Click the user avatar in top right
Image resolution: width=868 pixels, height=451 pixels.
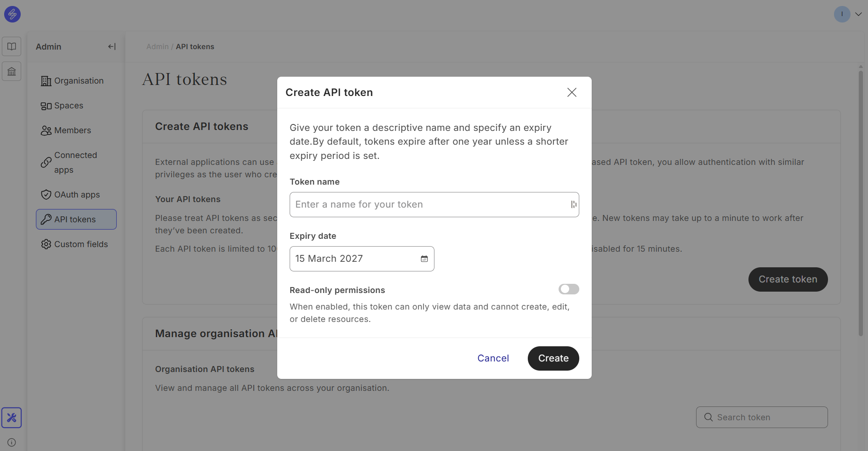tap(842, 14)
